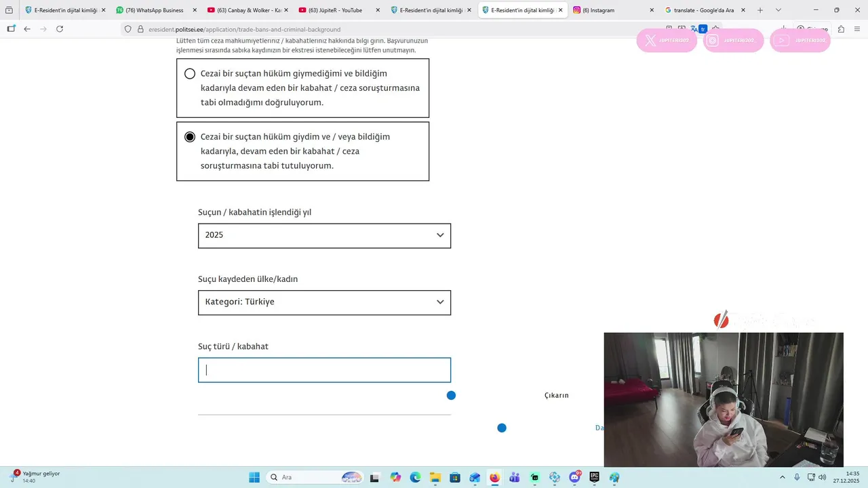Screen dimensions: 868x488
Task: Click the tracking protection shield icon
Action: pos(127,29)
